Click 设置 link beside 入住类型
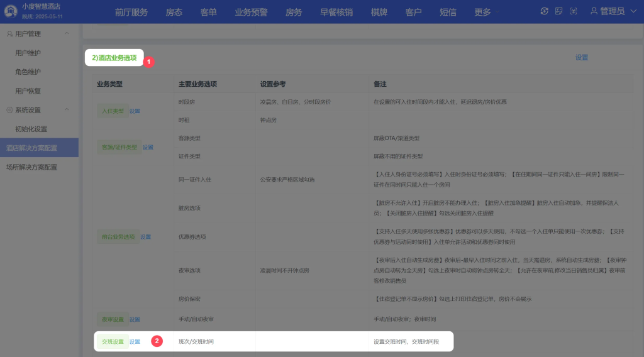644x357 pixels. point(135,111)
